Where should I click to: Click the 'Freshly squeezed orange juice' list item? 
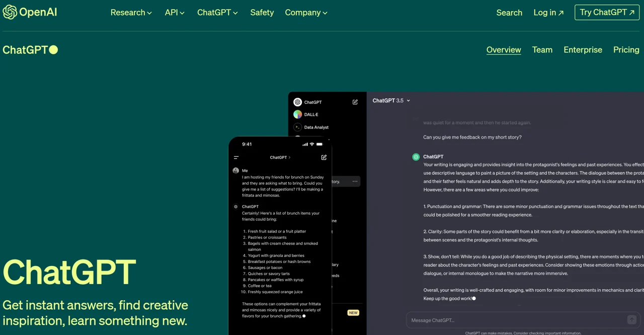275,292
